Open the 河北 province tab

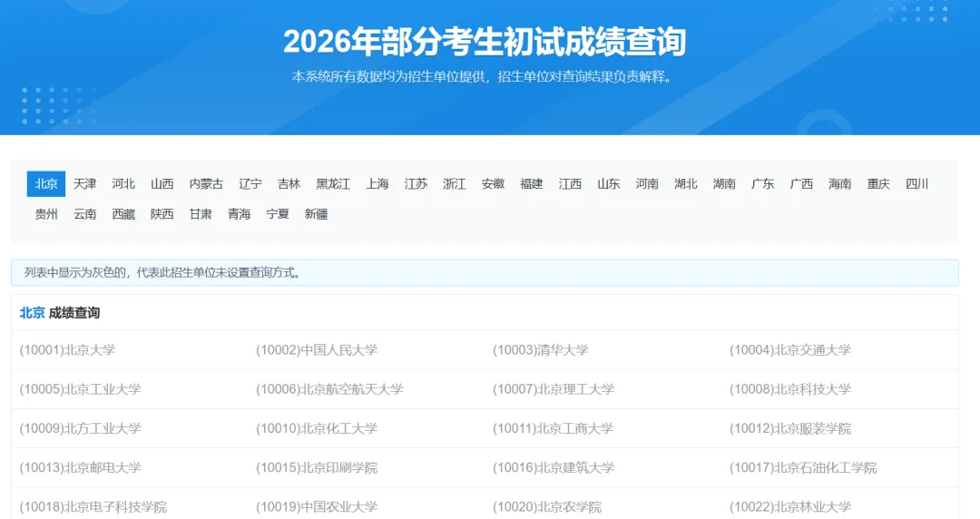pyautogui.click(x=123, y=184)
